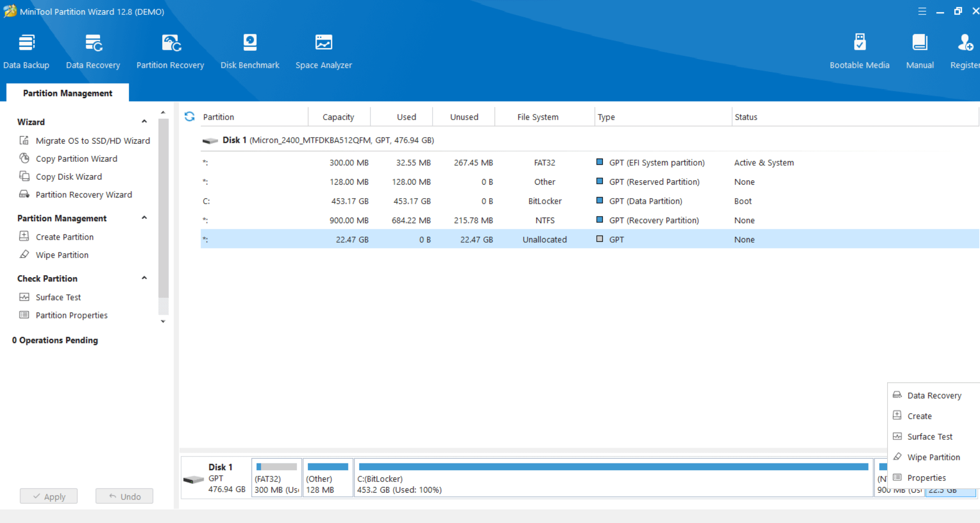Open Partition Recovery Wizard in sidebar
Screen dimensions: 980x523
pos(75,195)
